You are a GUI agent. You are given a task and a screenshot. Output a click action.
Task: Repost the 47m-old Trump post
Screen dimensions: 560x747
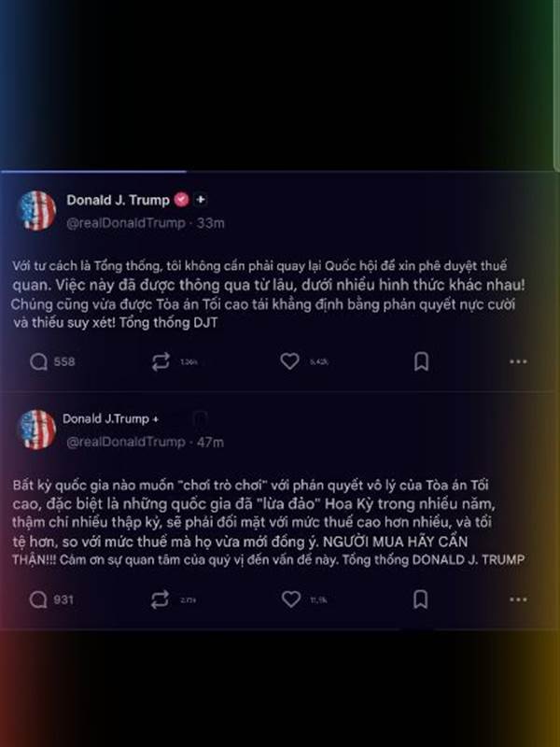[160, 599]
